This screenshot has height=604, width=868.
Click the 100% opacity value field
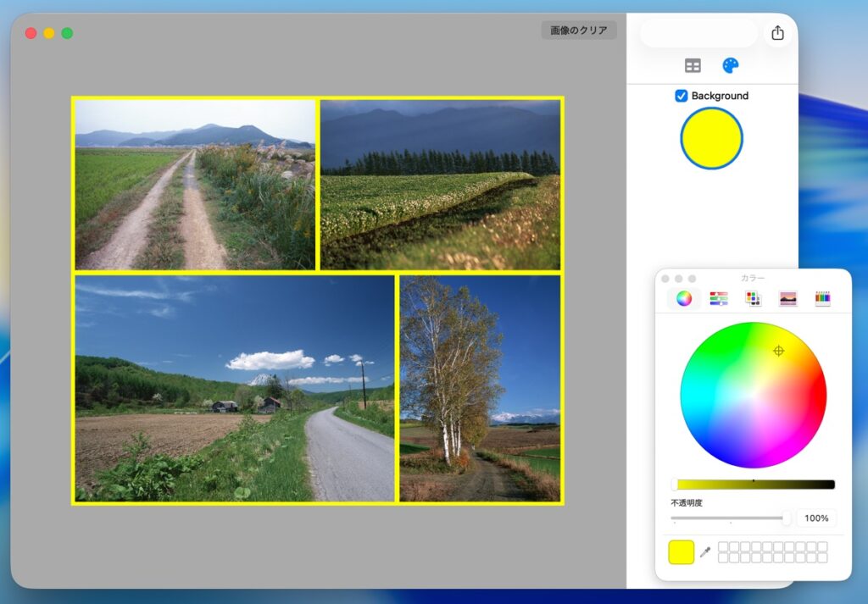815,518
